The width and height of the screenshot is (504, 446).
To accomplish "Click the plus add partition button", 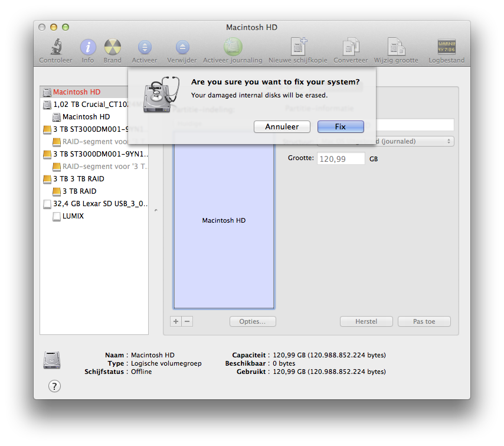I will 176,321.
